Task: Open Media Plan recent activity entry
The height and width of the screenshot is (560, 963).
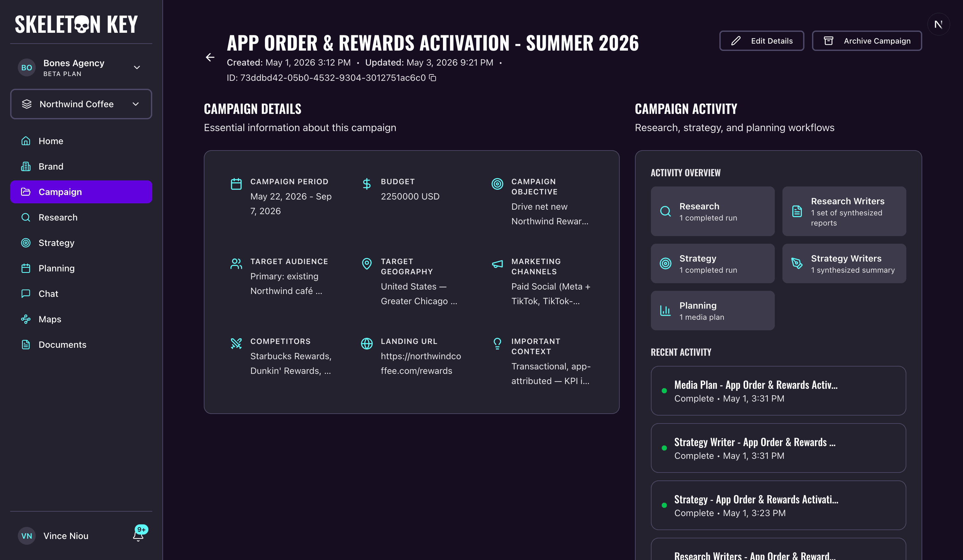Action: coord(778,391)
